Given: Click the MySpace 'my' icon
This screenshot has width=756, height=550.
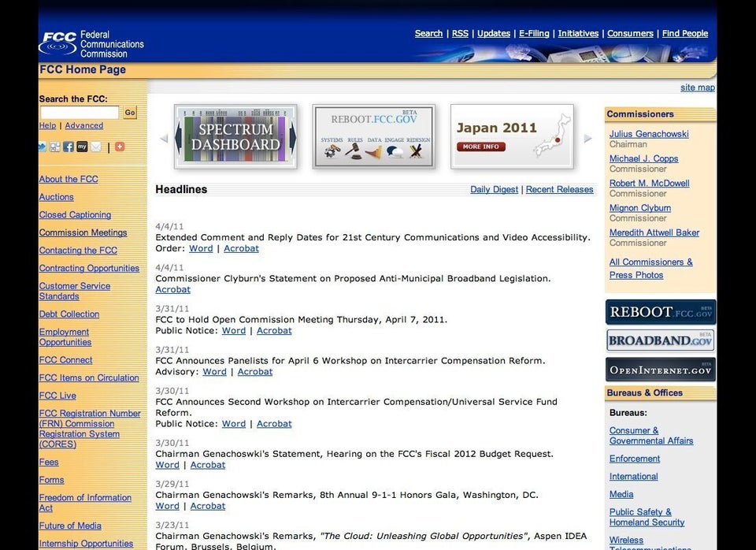Looking at the screenshot, I should 82,147.
